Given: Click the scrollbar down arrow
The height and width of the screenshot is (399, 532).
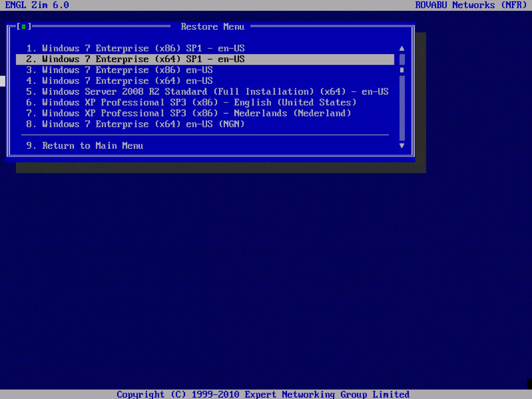Looking at the screenshot, I should pyautogui.click(x=402, y=146).
